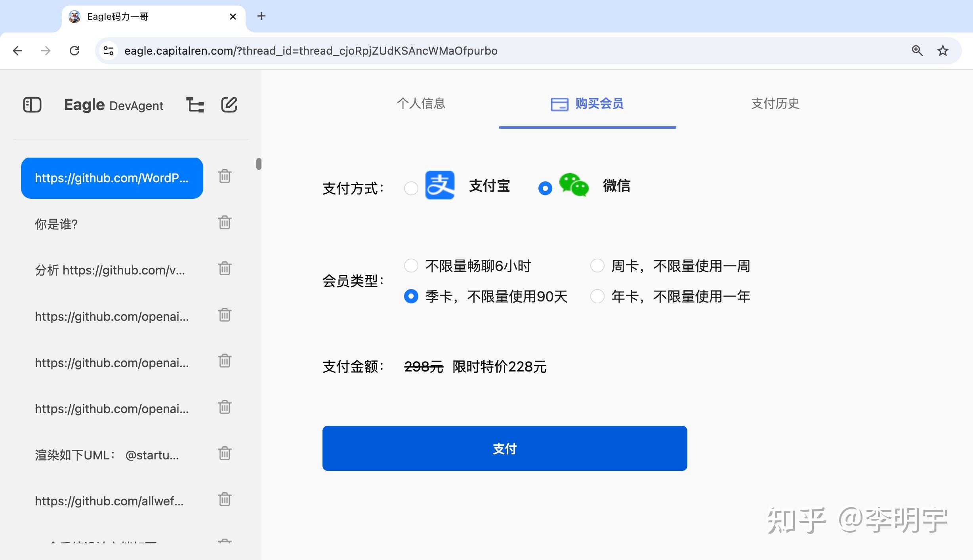Image resolution: width=973 pixels, height=560 pixels.
Task: Collapse the sidebar panel
Action: point(32,105)
